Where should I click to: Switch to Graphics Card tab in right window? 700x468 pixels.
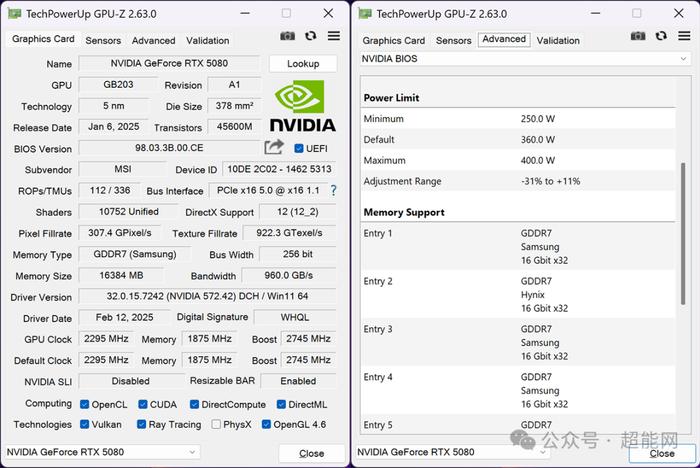pos(394,41)
